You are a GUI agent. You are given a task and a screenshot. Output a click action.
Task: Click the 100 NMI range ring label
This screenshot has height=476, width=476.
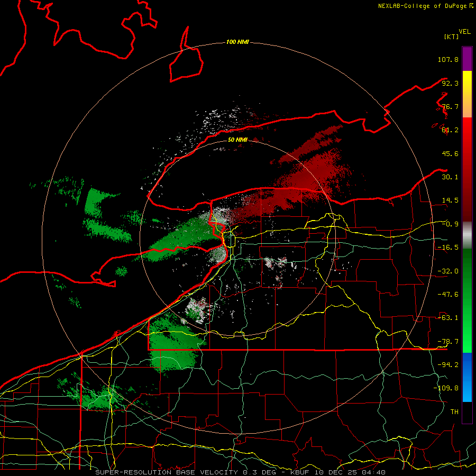(x=237, y=42)
